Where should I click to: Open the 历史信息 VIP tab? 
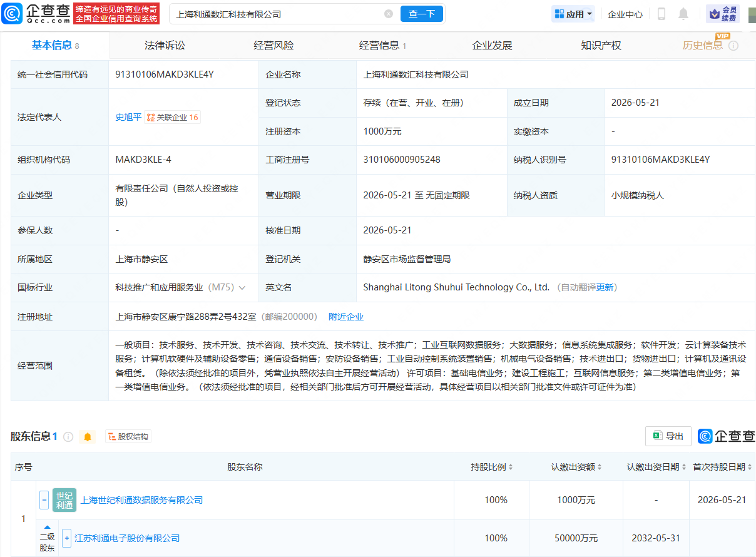pyautogui.click(x=702, y=45)
